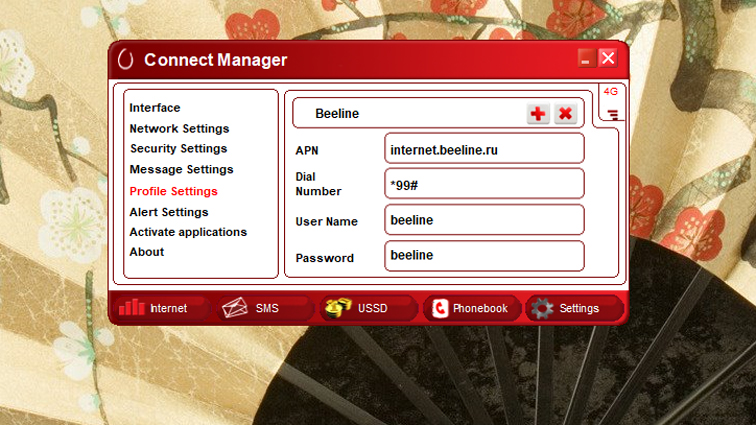
Task: Click the 4G network indicator
Action: (x=610, y=91)
